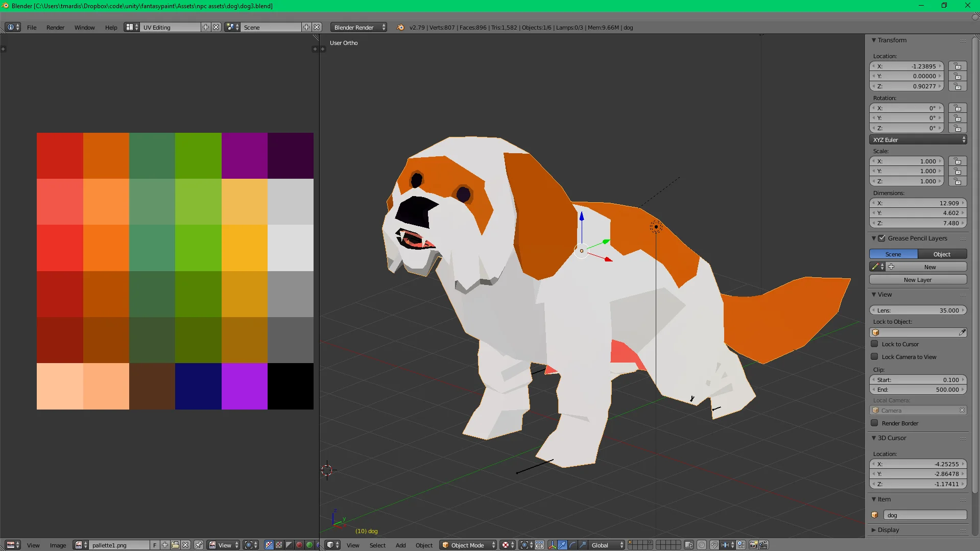Open the Global orientation dropdown
The width and height of the screenshot is (980, 551).
point(606,545)
